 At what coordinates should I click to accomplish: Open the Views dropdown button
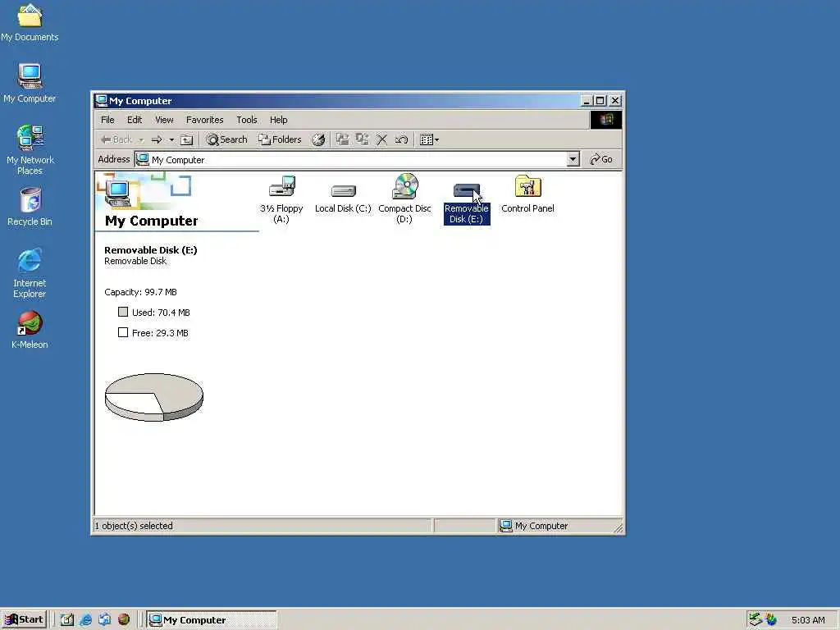pyautogui.click(x=430, y=139)
